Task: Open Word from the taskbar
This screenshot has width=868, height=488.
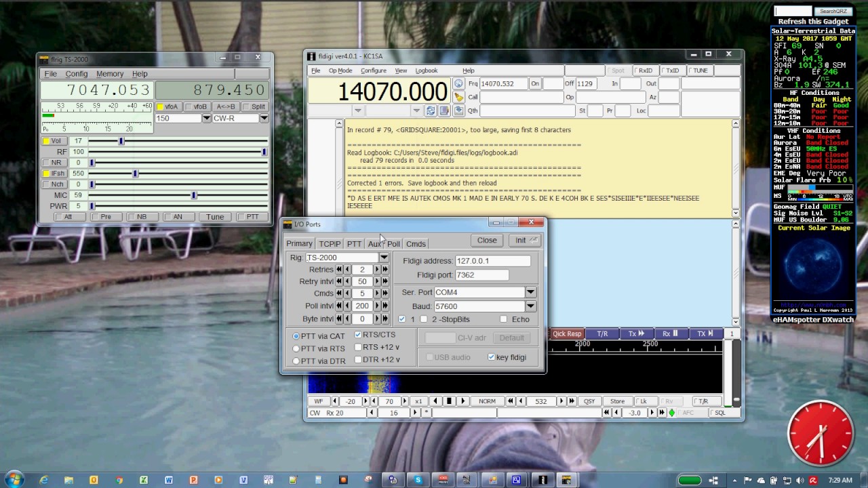Action: pyautogui.click(x=169, y=480)
